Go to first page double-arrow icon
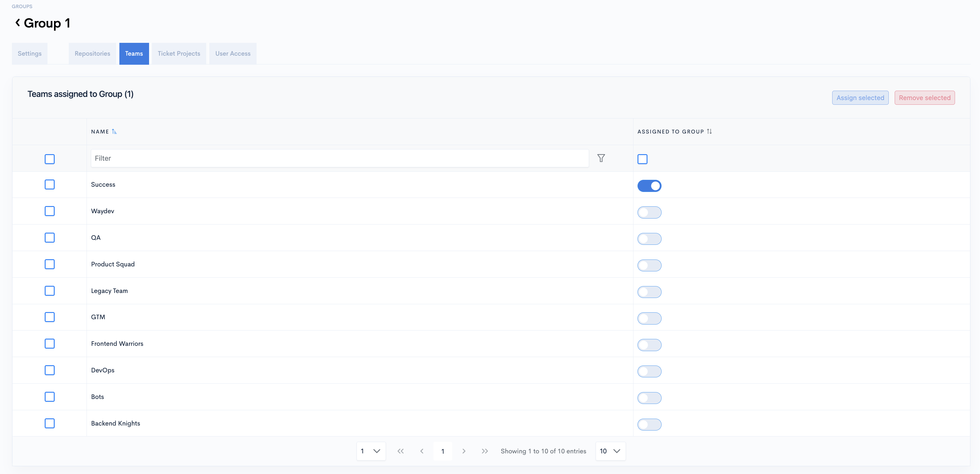This screenshot has height=474, width=980. pyautogui.click(x=400, y=451)
